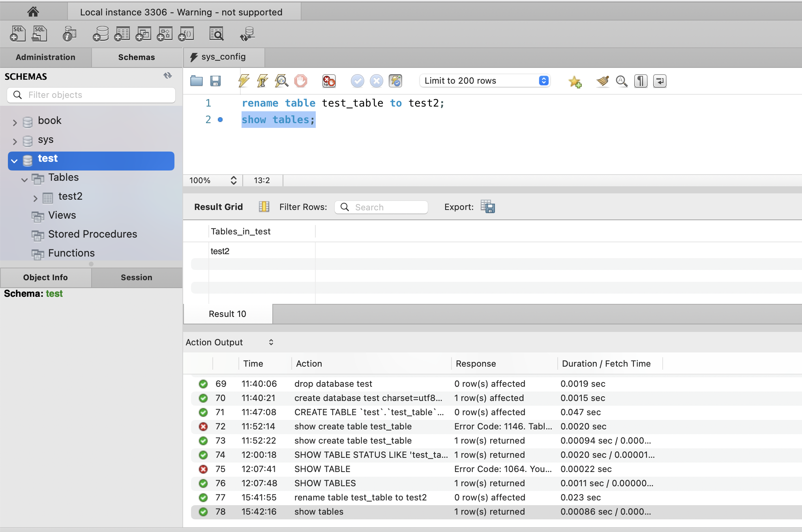
Task: Refresh the schemas list
Action: [167, 76]
